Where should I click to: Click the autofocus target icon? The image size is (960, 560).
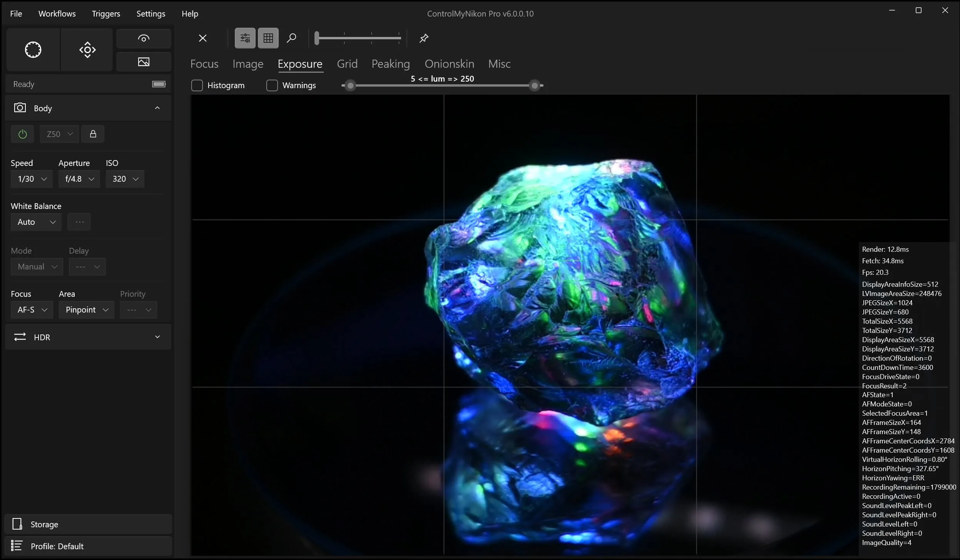87,50
